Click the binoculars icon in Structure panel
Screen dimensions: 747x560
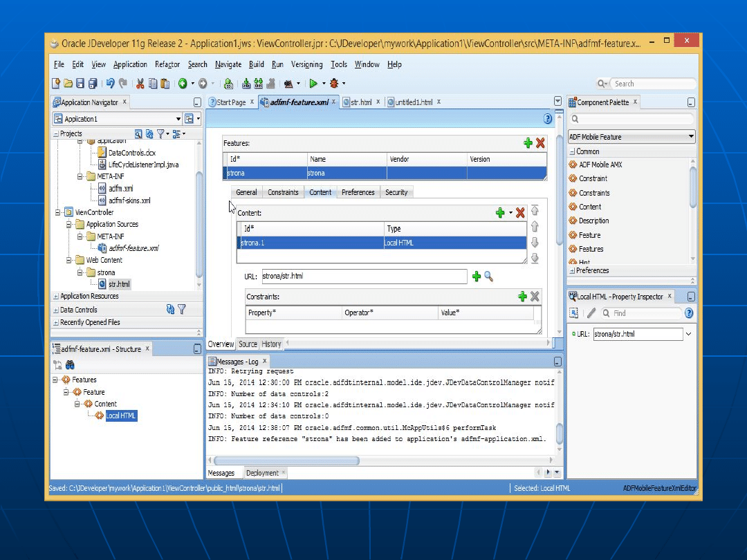click(x=70, y=365)
